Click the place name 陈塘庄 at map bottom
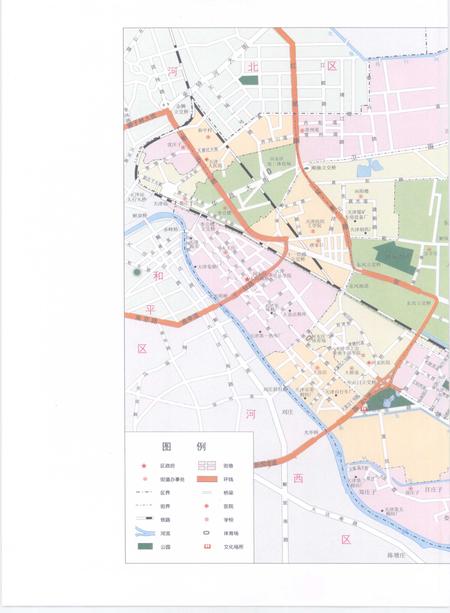This screenshot has width=450, height=613. click(x=396, y=555)
